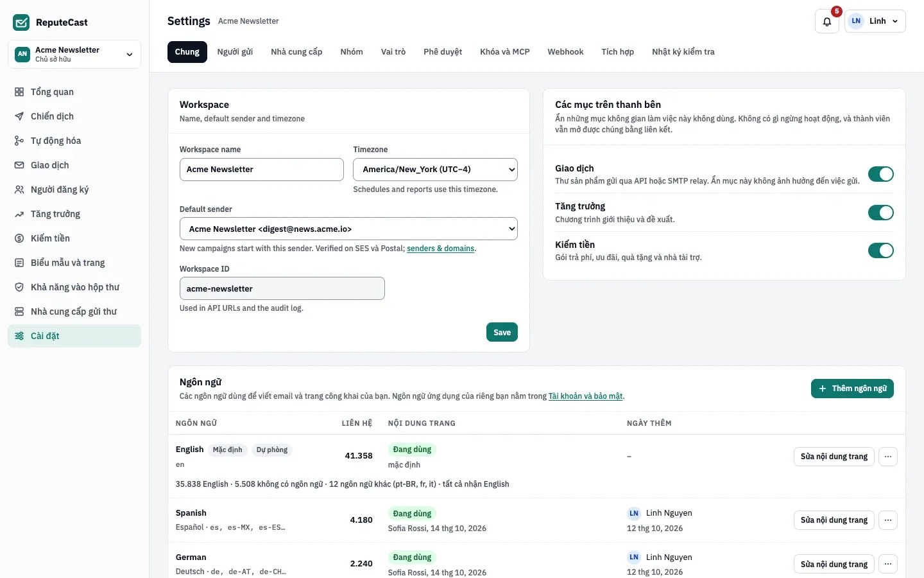Viewport: 924px width, 578px height.
Task: Toggle the Tăng trưởng sidebar switch
Action: click(x=881, y=213)
